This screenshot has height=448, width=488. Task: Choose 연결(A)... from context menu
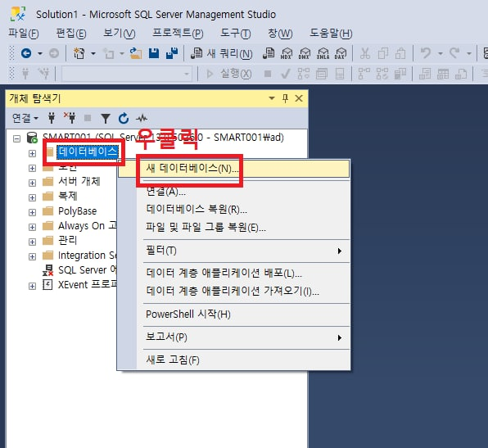pos(233,191)
